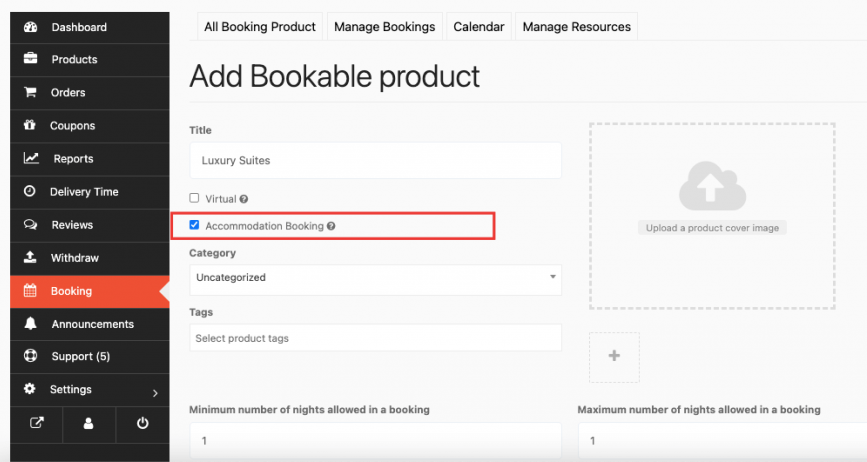The height and width of the screenshot is (462, 867).
Task: Click the power logout icon
Action: (142, 423)
